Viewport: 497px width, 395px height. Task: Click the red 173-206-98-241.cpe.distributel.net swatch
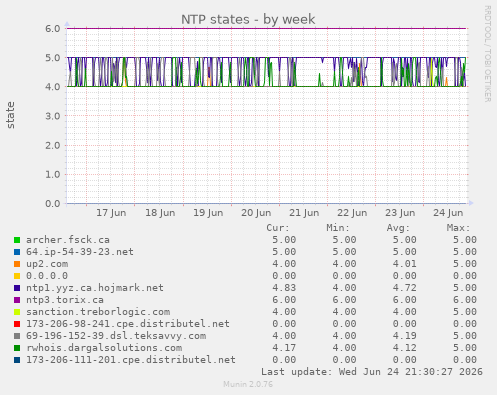17,324
